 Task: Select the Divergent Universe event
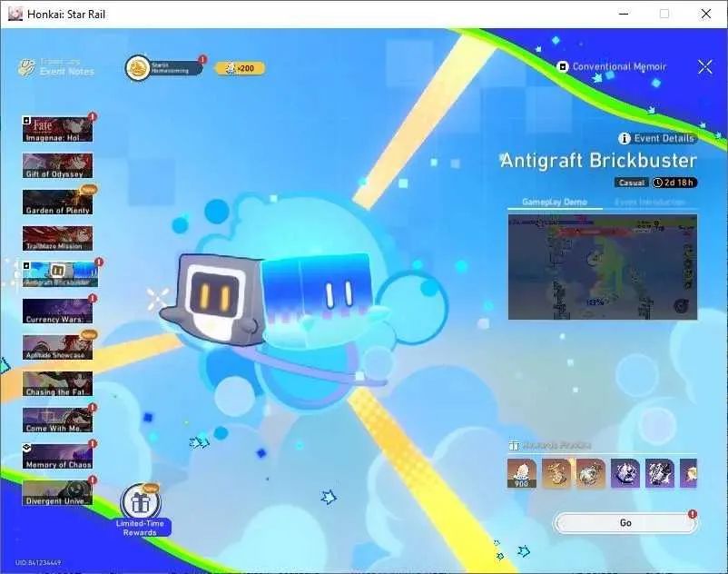pos(57,493)
